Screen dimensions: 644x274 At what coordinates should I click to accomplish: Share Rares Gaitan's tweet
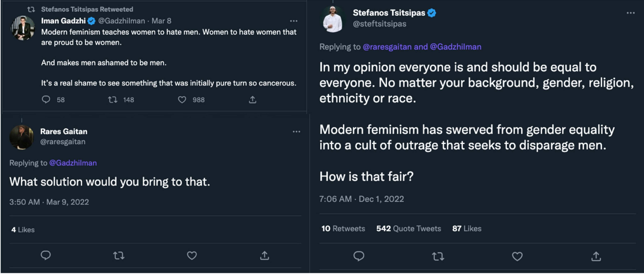click(264, 255)
